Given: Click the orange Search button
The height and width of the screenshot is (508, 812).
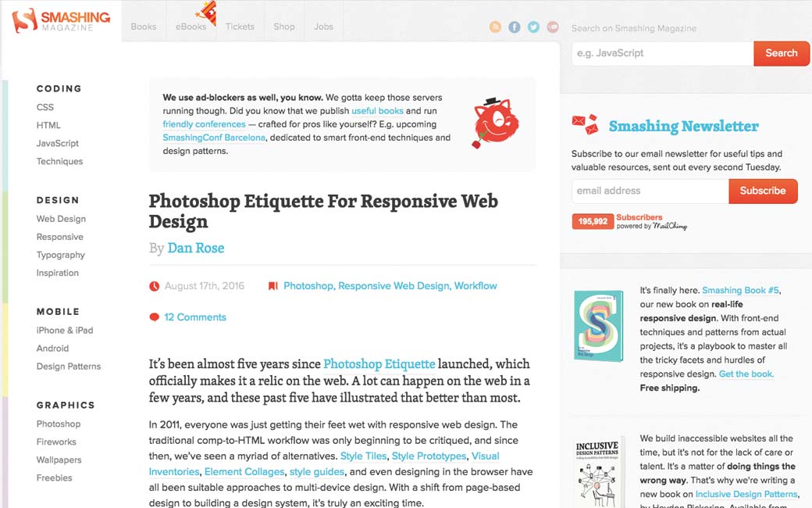Looking at the screenshot, I should coord(782,53).
